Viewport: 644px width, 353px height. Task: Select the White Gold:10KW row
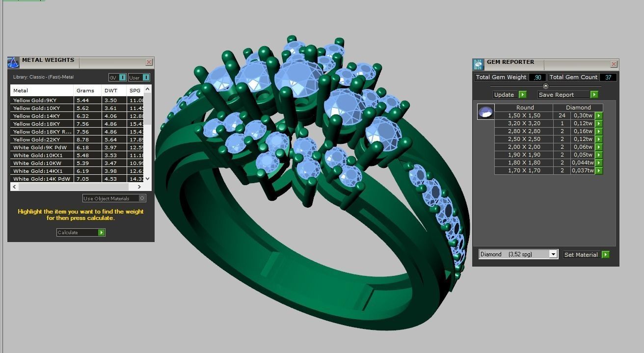pyautogui.click(x=78, y=163)
